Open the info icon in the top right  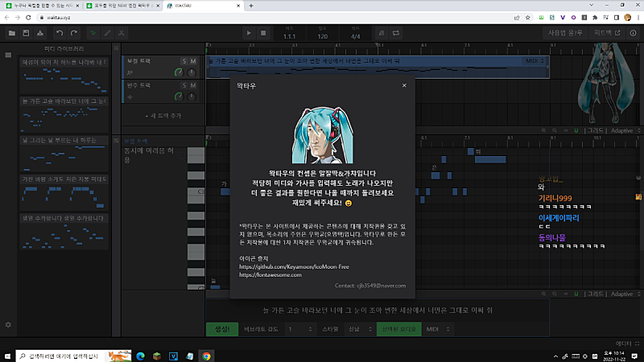coord(633,33)
